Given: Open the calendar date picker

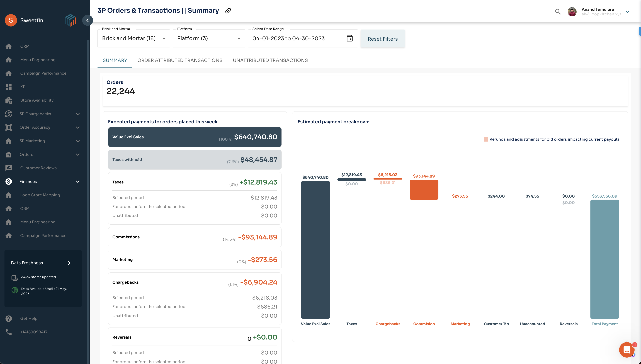Looking at the screenshot, I should (350, 38).
